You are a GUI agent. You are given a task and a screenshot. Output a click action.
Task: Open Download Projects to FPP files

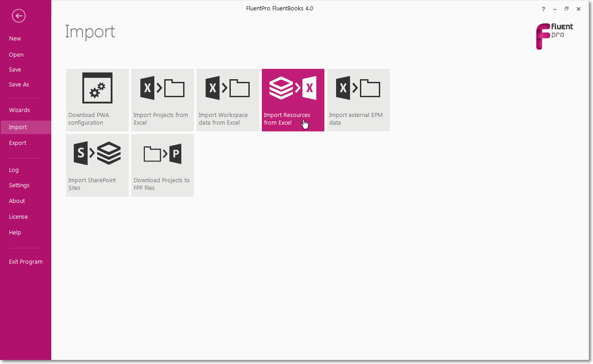(162, 165)
